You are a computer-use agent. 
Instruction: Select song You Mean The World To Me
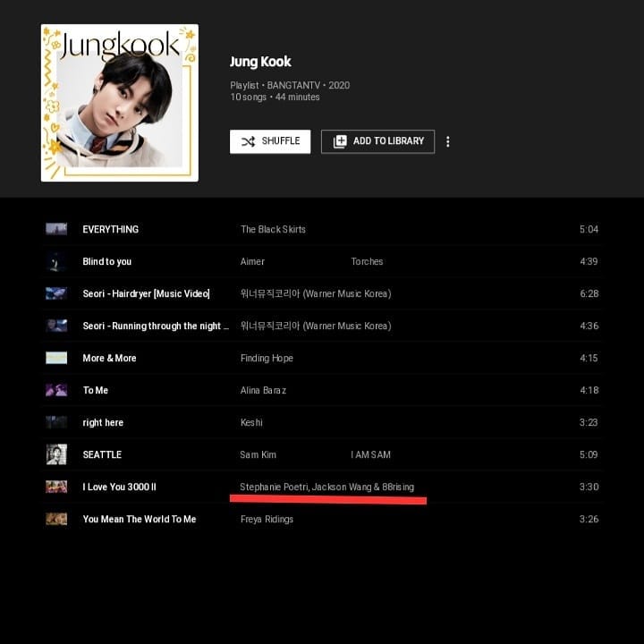tap(140, 519)
